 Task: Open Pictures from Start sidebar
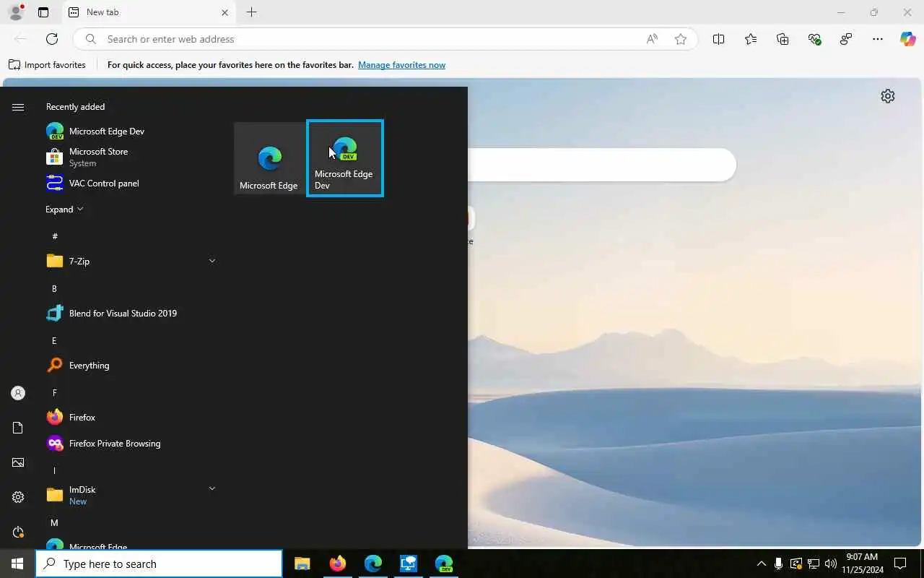pyautogui.click(x=18, y=462)
